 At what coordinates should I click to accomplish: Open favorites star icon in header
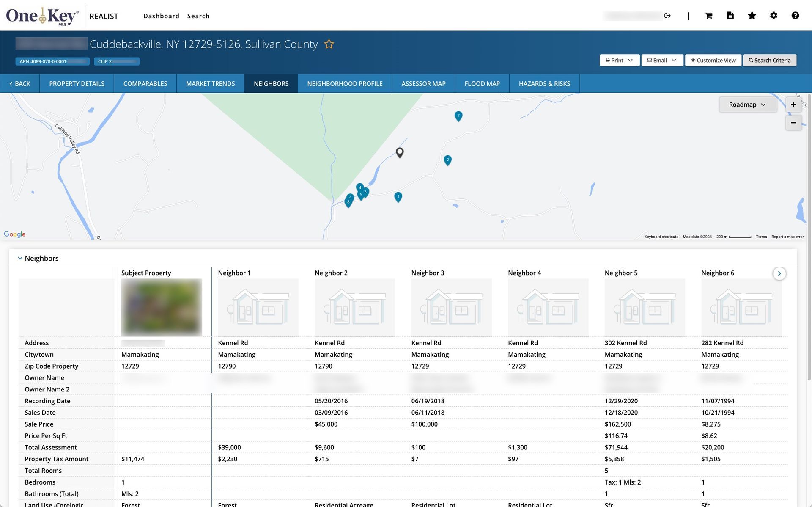point(752,16)
